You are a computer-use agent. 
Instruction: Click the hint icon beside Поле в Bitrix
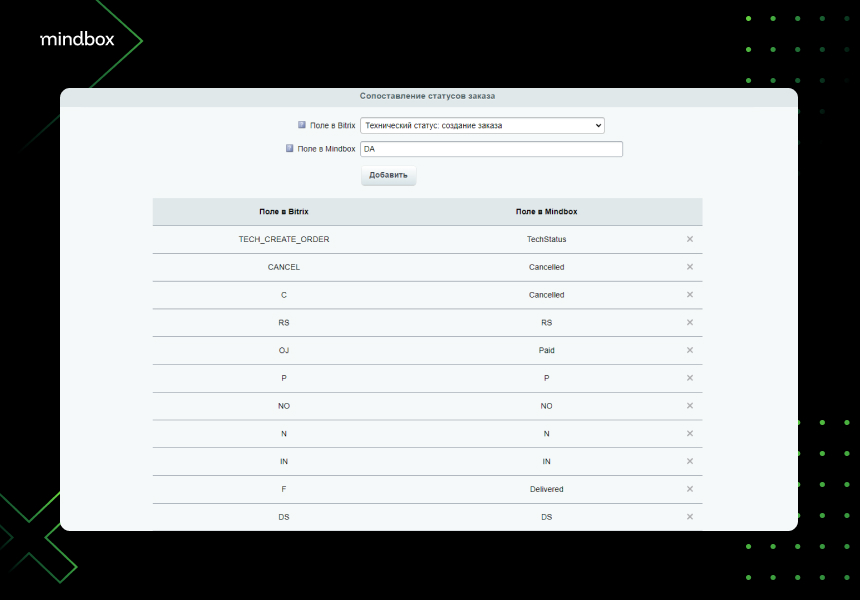click(302, 125)
